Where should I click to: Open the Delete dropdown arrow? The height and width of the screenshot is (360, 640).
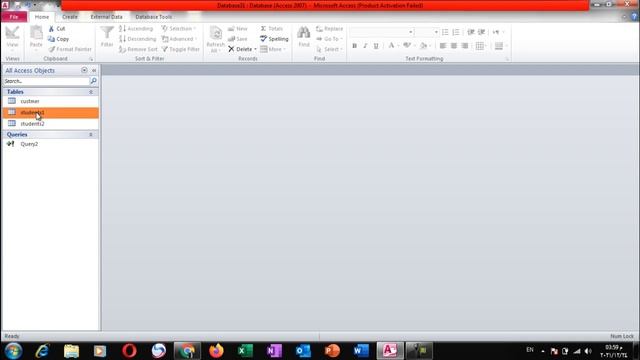point(256,49)
